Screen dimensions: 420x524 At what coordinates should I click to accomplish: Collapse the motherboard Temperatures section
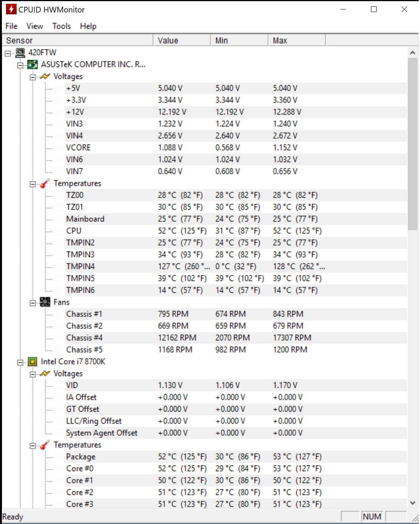click(x=33, y=184)
